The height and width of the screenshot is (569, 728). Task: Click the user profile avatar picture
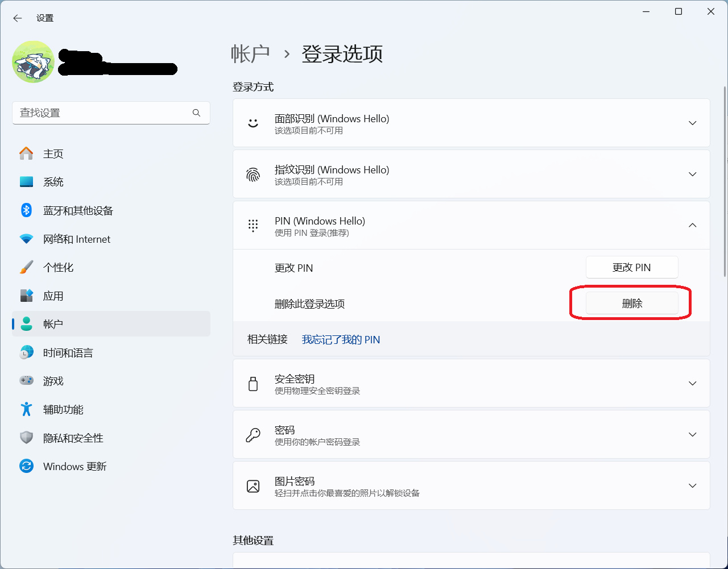coord(33,62)
